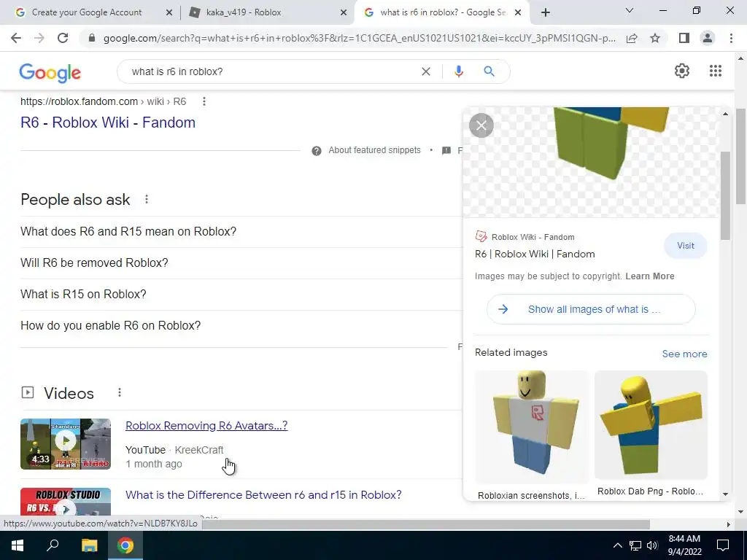Reload the current page
Viewport: 747px width, 560px height.
coord(63,38)
